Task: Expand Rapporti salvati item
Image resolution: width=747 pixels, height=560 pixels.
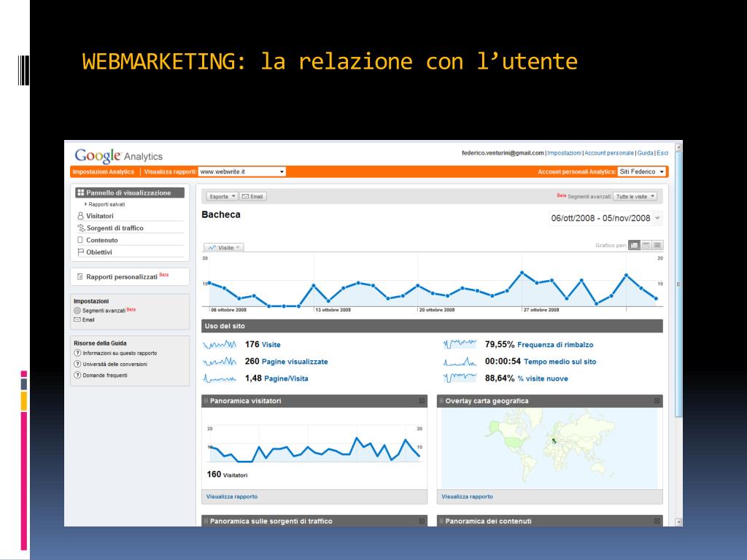Action: click(105, 204)
